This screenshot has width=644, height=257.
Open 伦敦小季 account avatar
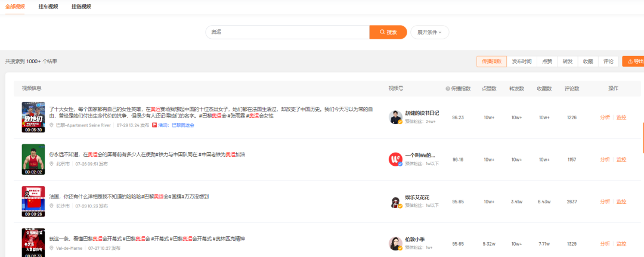[395, 243]
